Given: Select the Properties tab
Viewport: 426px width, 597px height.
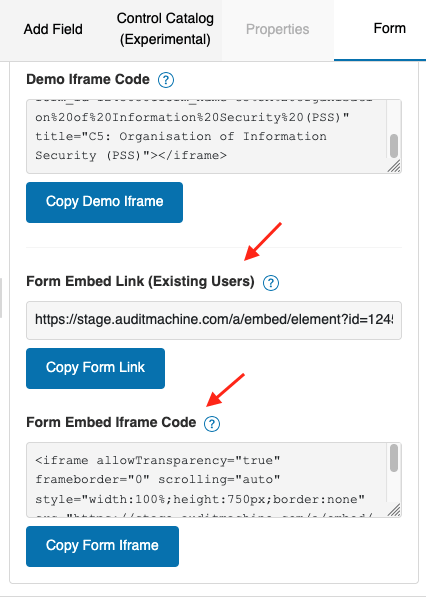Looking at the screenshot, I should [278, 29].
